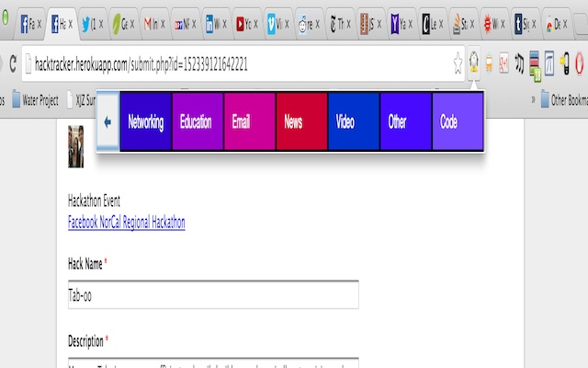Click the pi symbol extension icon
588x368 pixels.
coord(549,63)
